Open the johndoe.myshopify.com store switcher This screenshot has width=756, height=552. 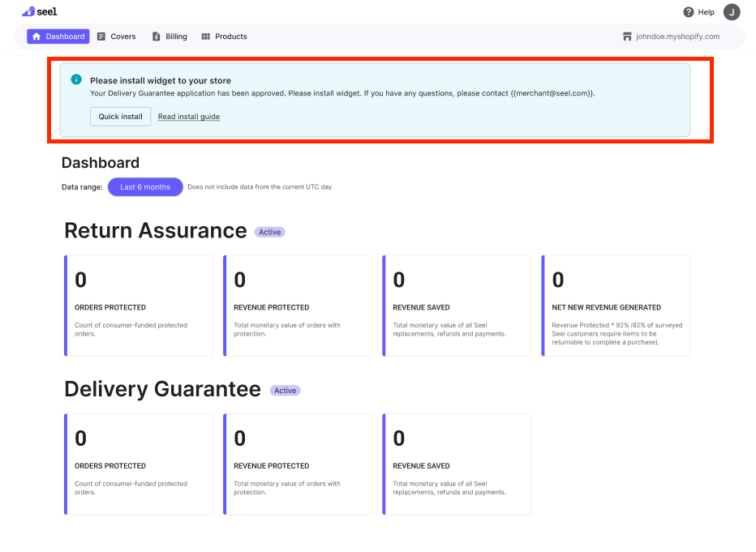(679, 36)
